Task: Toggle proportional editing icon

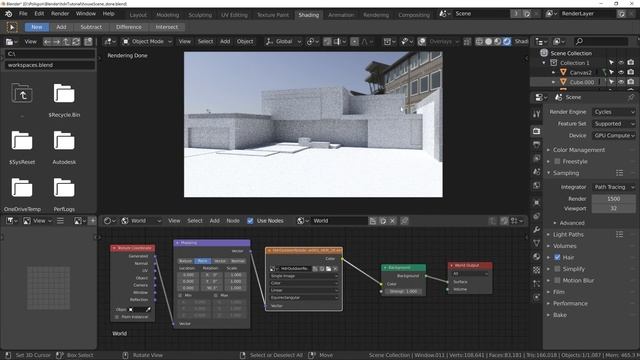Action: pyautogui.click(x=355, y=42)
